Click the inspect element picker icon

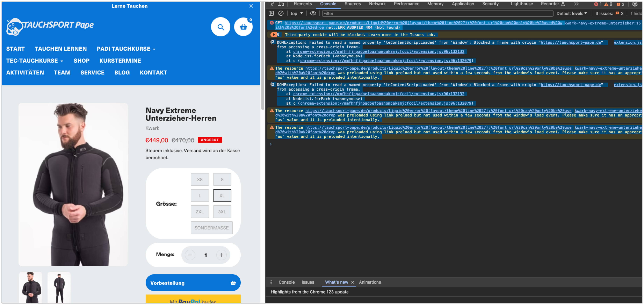pyautogui.click(x=271, y=4)
